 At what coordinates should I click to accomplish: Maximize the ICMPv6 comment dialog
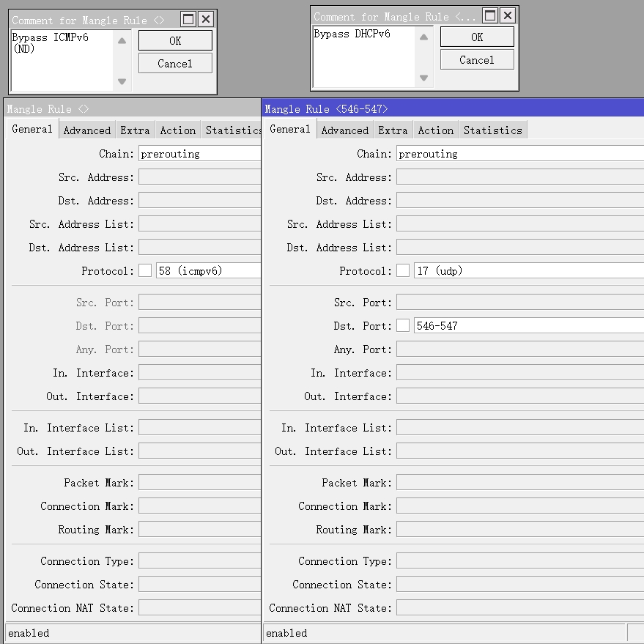point(188,19)
